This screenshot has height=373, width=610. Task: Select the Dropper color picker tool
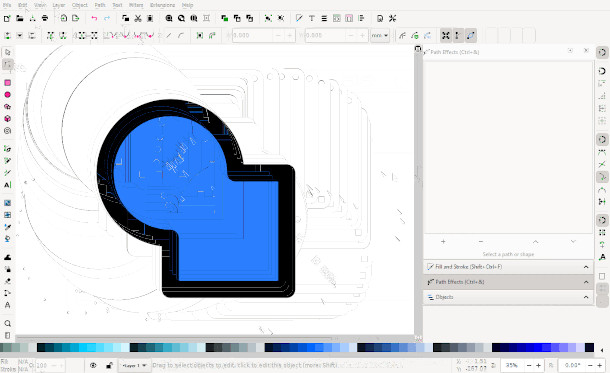click(7, 227)
